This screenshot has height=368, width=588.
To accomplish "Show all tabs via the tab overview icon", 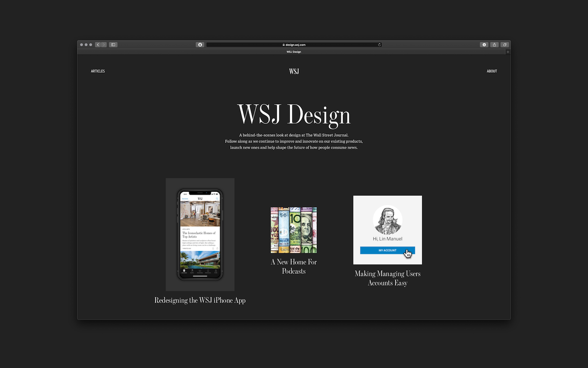I will [x=504, y=45].
